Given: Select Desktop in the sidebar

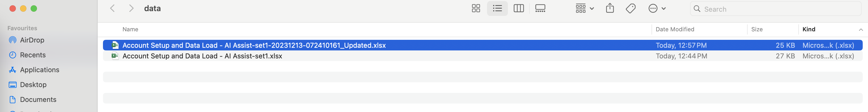Looking at the screenshot, I should coord(33,85).
